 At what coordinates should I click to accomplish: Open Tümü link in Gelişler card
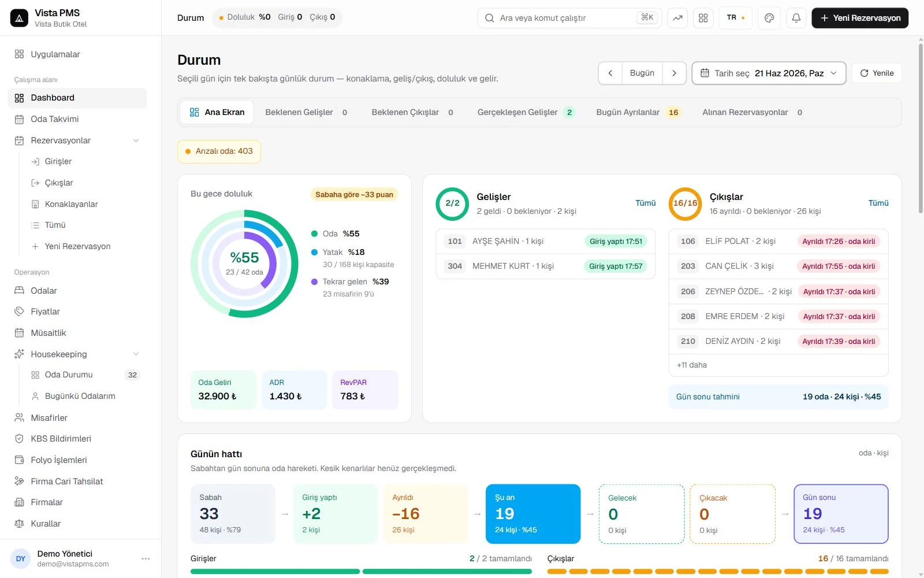[645, 203]
